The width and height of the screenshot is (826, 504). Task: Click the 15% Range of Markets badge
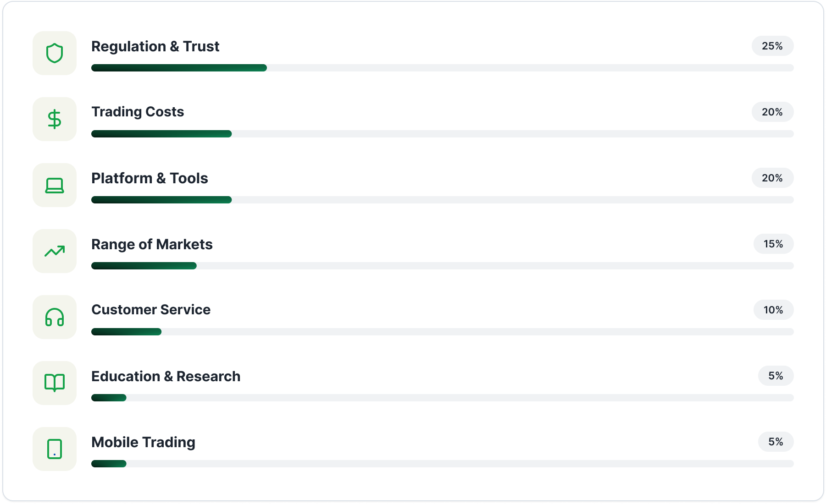pyautogui.click(x=773, y=244)
